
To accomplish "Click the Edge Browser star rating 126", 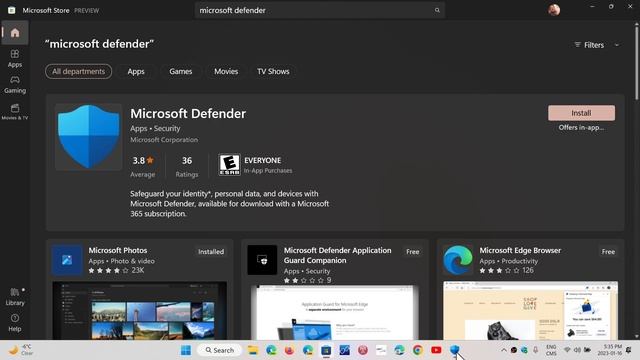I will click(507, 270).
